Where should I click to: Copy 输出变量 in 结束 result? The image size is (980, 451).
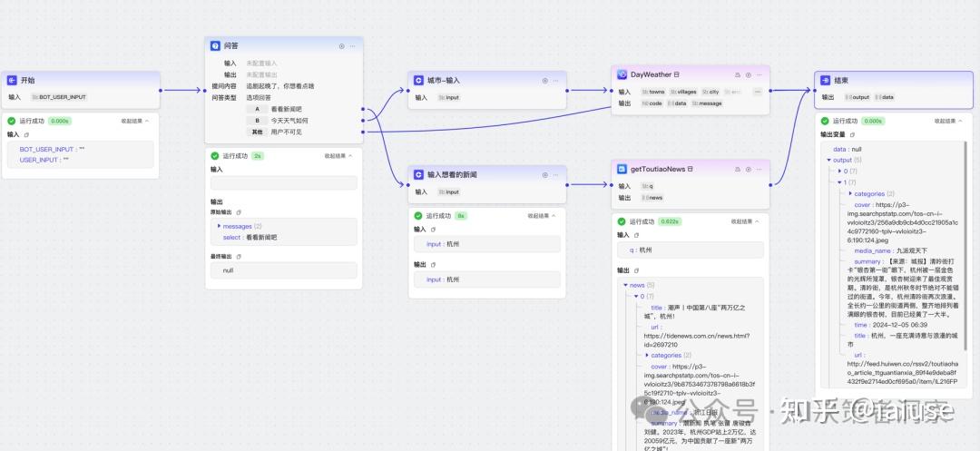point(852,135)
